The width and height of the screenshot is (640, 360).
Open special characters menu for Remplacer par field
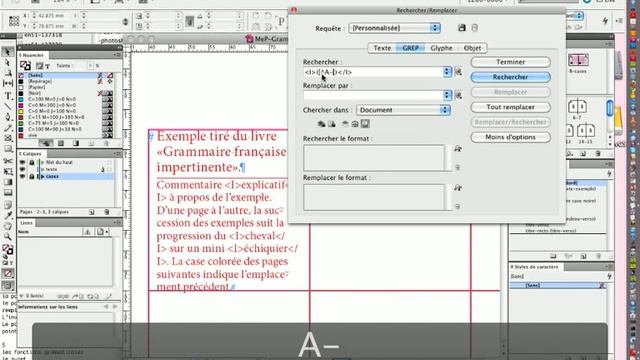(x=458, y=95)
